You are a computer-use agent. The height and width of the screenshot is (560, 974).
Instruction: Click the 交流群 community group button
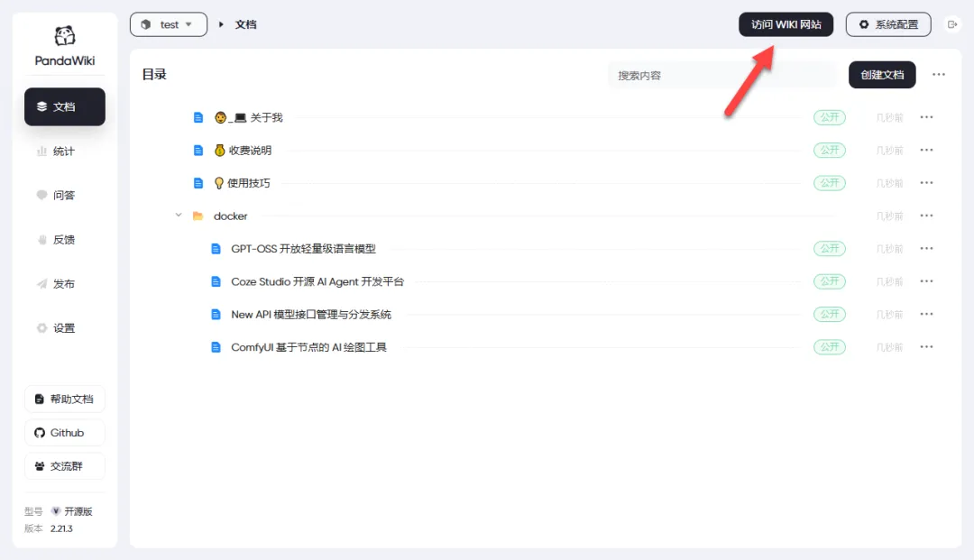coord(65,466)
